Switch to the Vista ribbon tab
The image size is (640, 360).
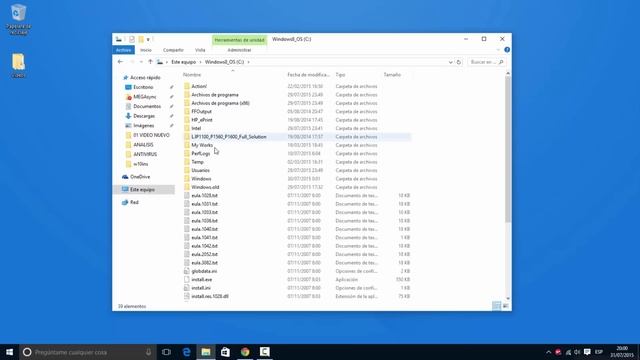[200, 50]
